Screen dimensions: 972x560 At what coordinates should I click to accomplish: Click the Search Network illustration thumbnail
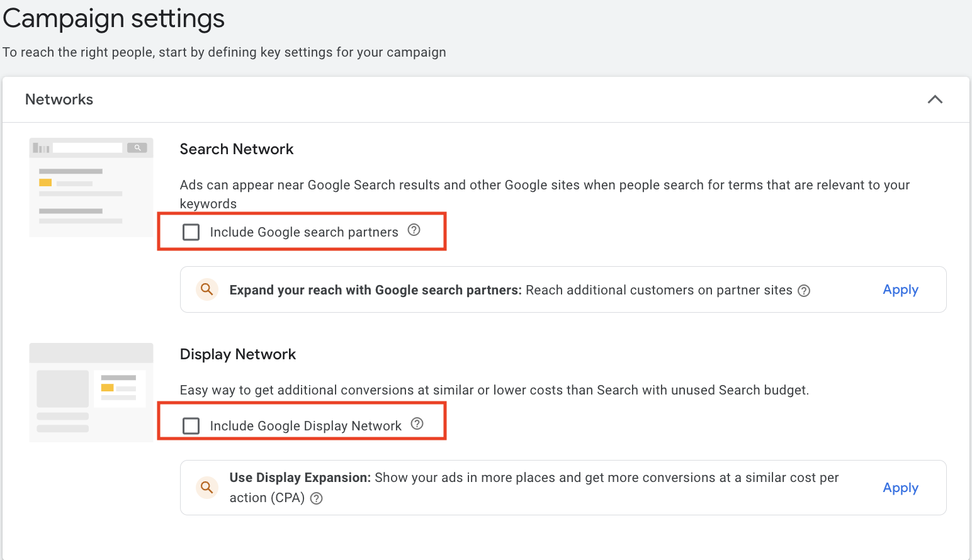(x=91, y=188)
